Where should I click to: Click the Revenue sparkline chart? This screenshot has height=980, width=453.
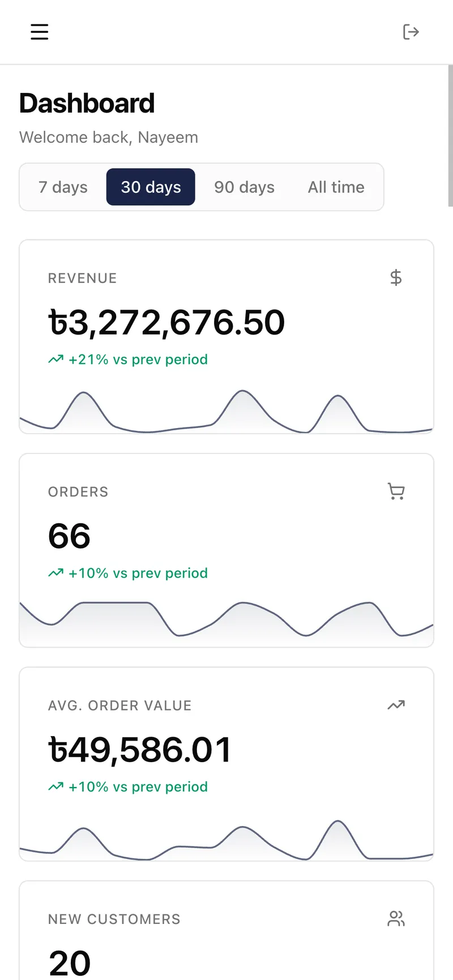coord(226,413)
